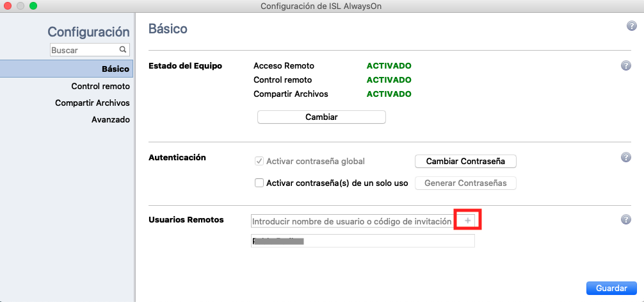Image resolution: width=644 pixels, height=302 pixels.
Task: Click Acceso Remoto ACTIVADO status
Action: pos(389,66)
